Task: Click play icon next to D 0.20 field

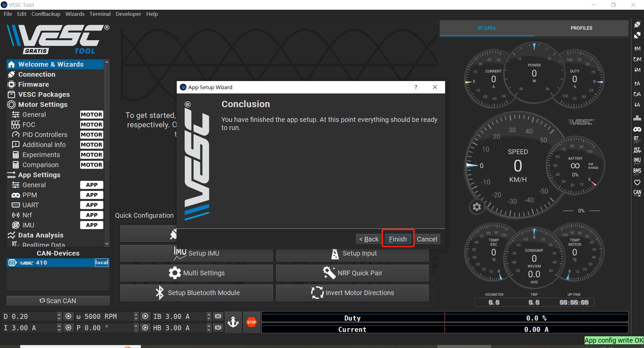Action: coord(68,317)
